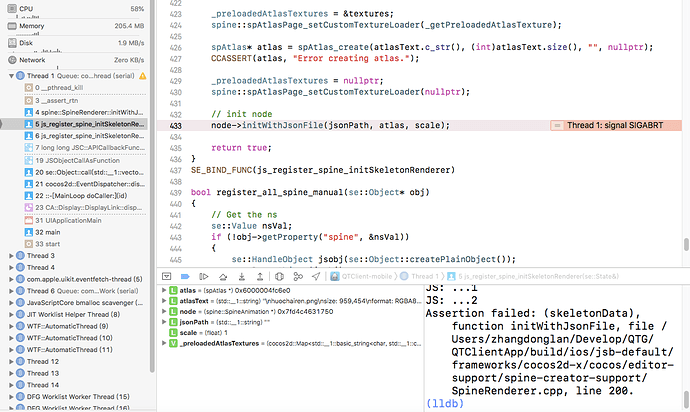Image resolution: width=690 pixels, height=412 pixels.
Task: Select the scale float variable row
Action: (x=290, y=333)
